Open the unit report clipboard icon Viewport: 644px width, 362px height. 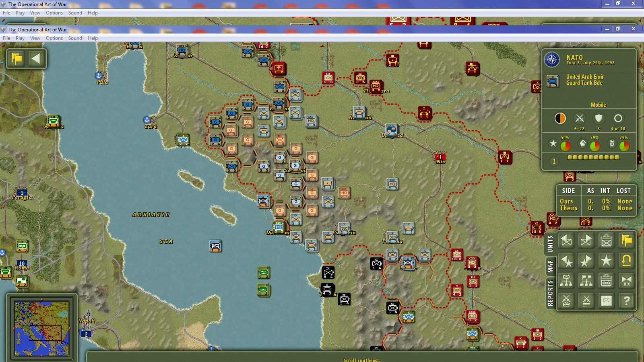pos(606,241)
